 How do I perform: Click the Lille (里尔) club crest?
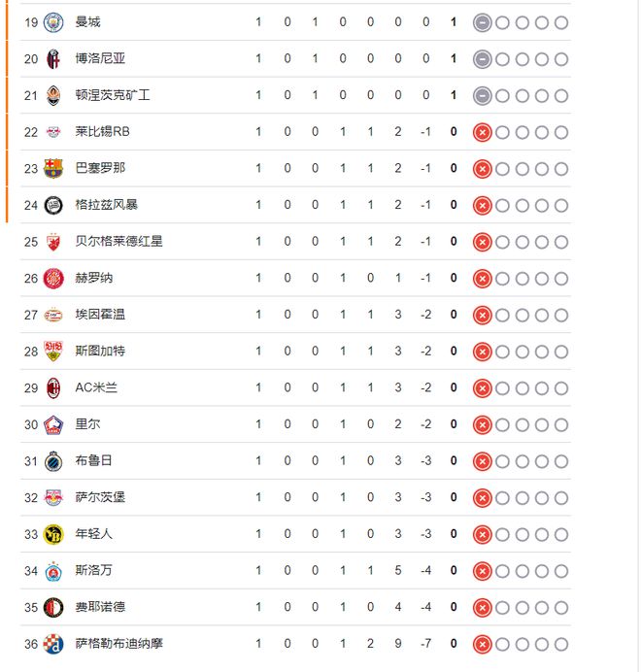(x=53, y=424)
